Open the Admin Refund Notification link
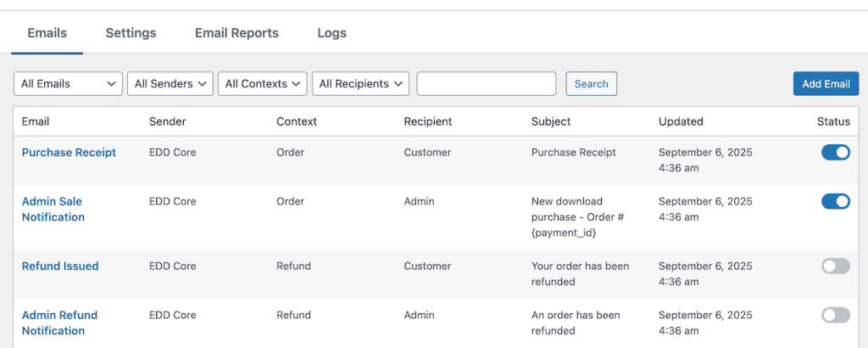Viewport: 868px width, 348px height. click(59, 323)
